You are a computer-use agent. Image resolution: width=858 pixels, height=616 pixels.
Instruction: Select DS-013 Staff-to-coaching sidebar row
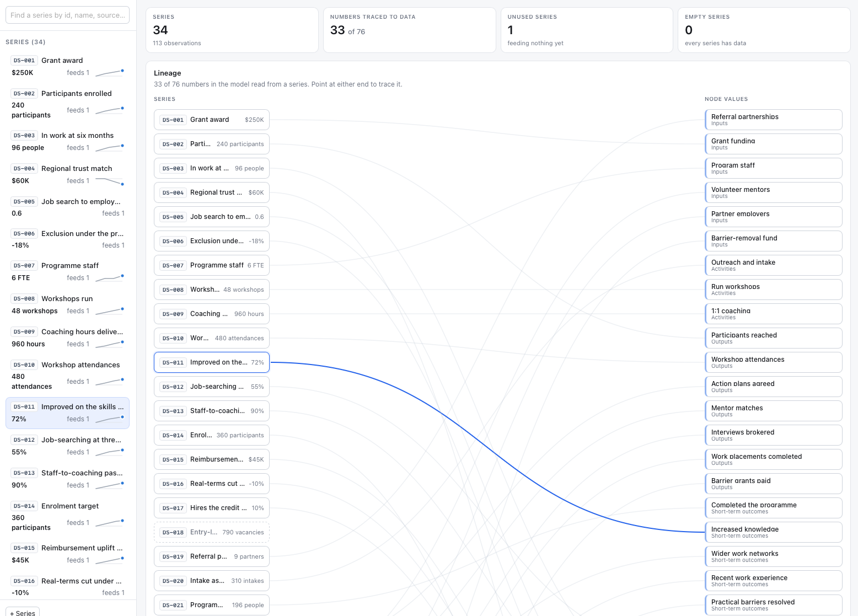pyautogui.click(x=67, y=479)
